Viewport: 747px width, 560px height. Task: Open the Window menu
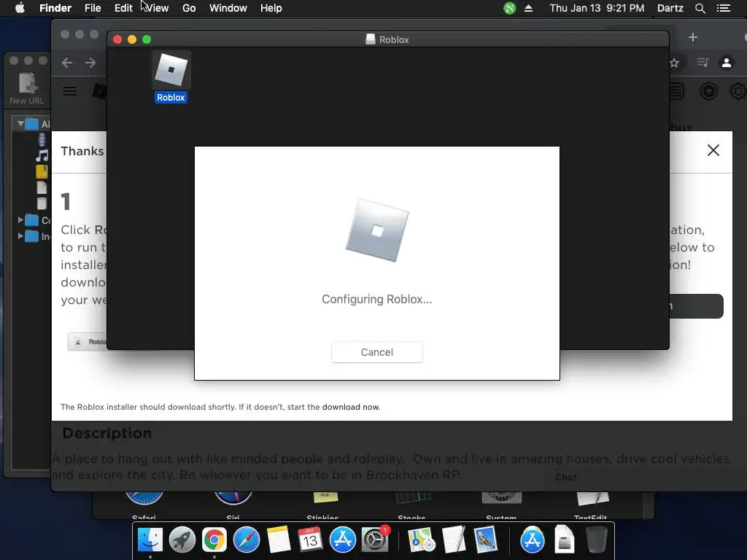coord(228,8)
